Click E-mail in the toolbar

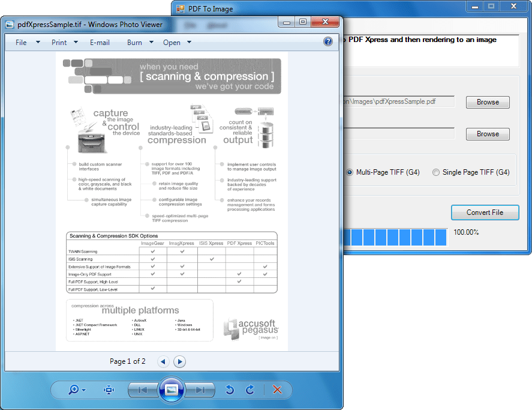[x=100, y=43]
